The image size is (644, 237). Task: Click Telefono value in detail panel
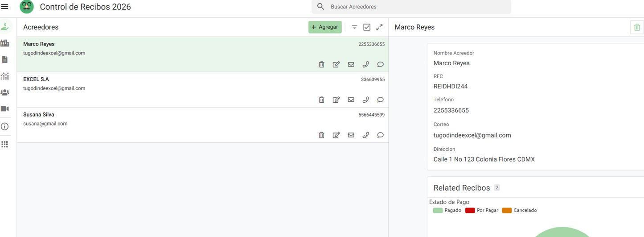coord(451,110)
